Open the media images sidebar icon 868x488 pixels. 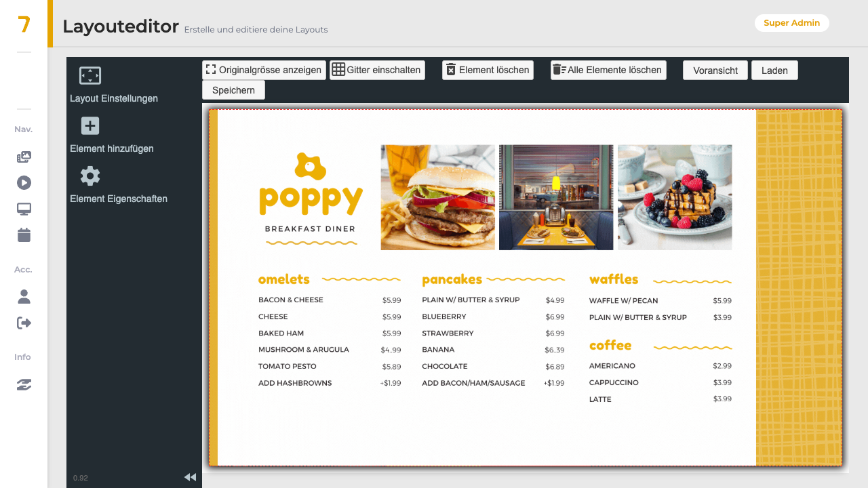point(24,157)
